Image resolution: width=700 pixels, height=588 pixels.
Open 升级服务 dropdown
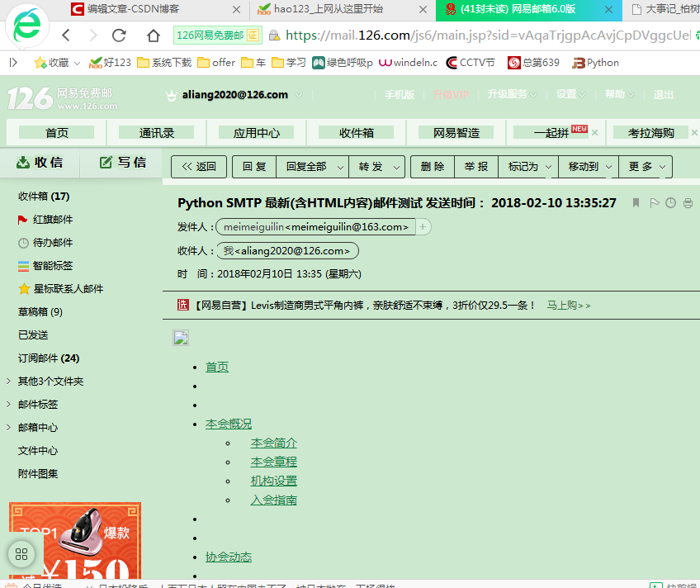pos(512,95)
